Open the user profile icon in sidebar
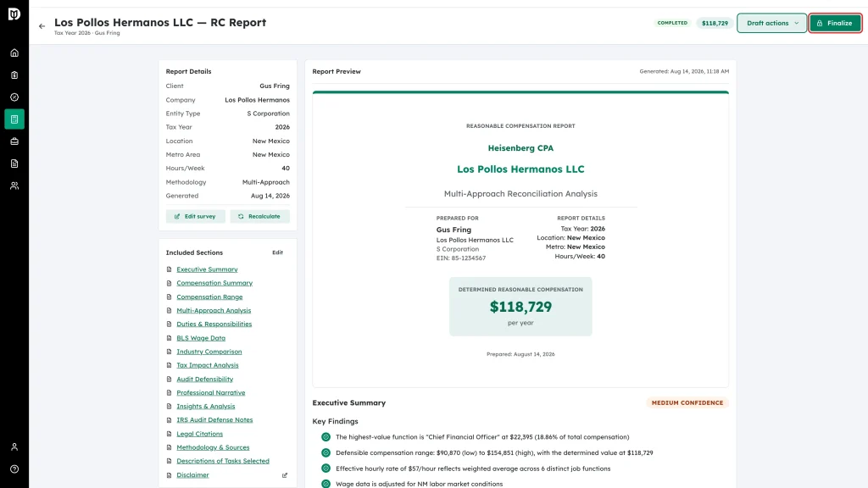 click(x=14, y=447)
